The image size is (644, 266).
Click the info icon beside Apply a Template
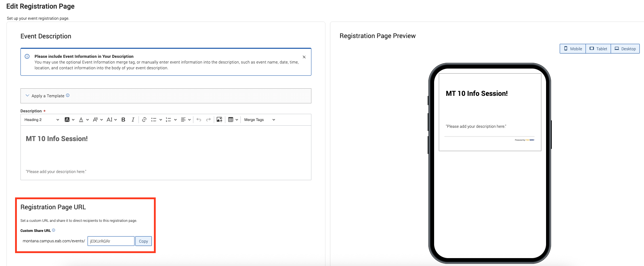[x=68, y=95]
